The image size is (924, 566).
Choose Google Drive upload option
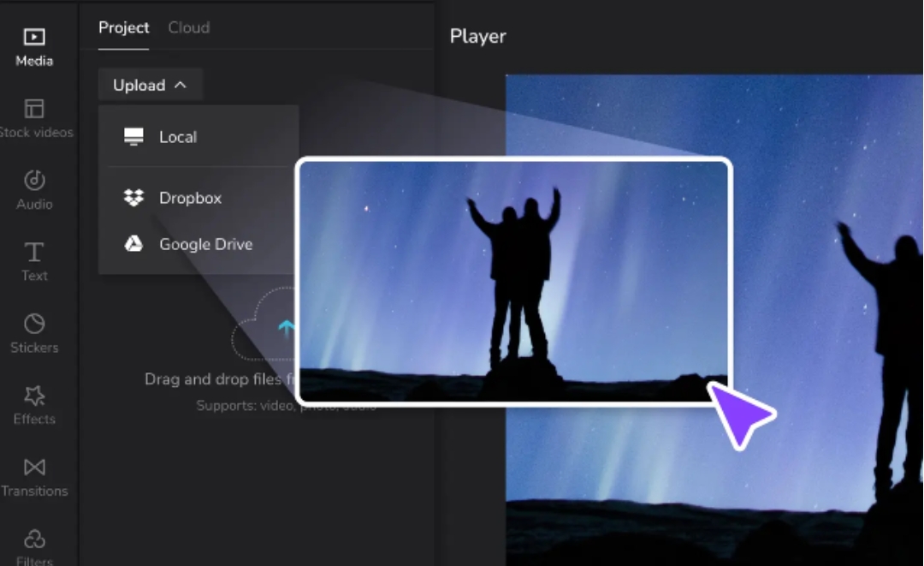(205, 244)
